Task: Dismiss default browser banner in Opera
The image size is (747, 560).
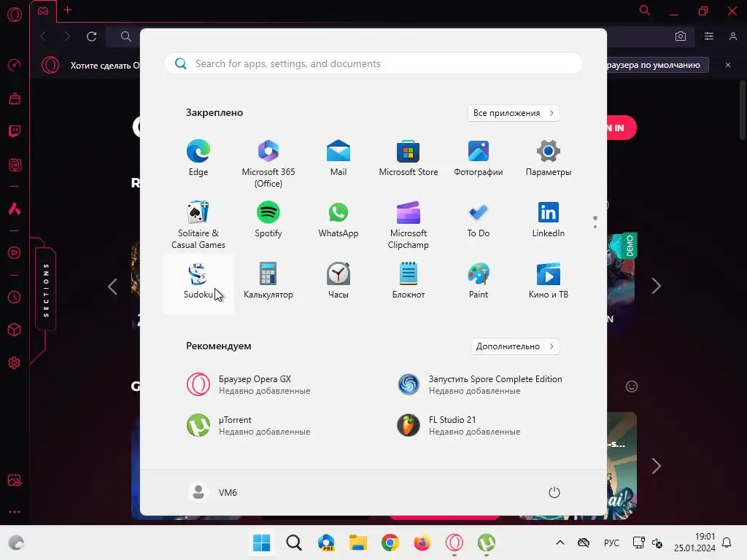Action: tap(728, 65)
